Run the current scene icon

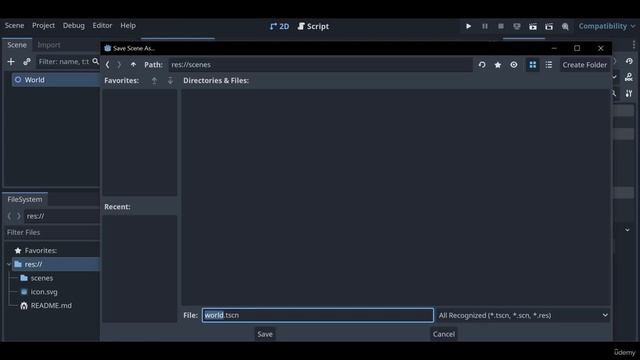coord(533,27)
